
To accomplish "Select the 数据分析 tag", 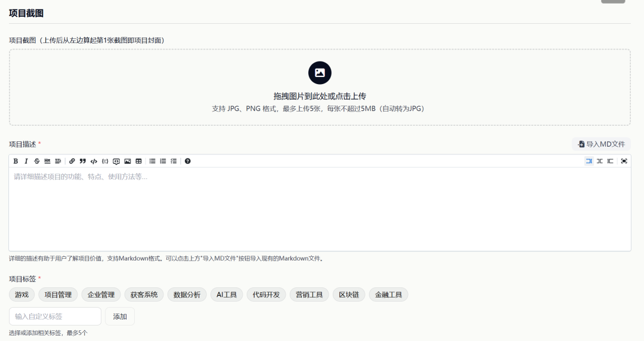I will 187,294.
